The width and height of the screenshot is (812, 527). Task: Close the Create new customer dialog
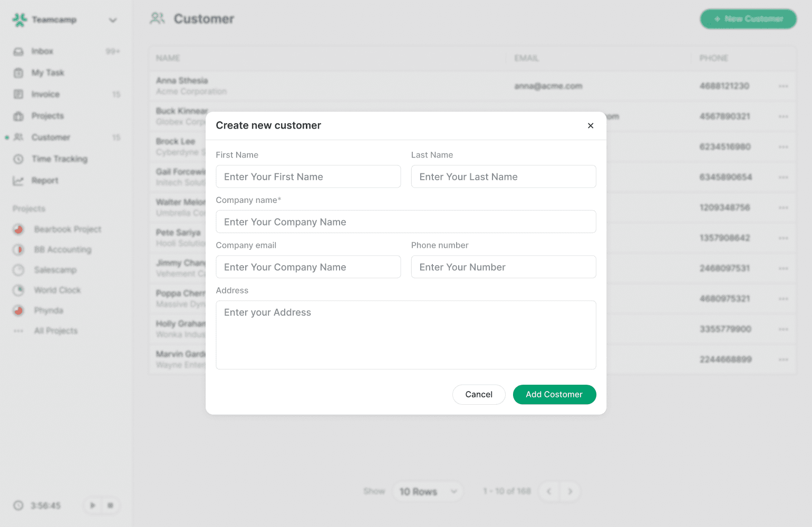[x=591, y=125]
